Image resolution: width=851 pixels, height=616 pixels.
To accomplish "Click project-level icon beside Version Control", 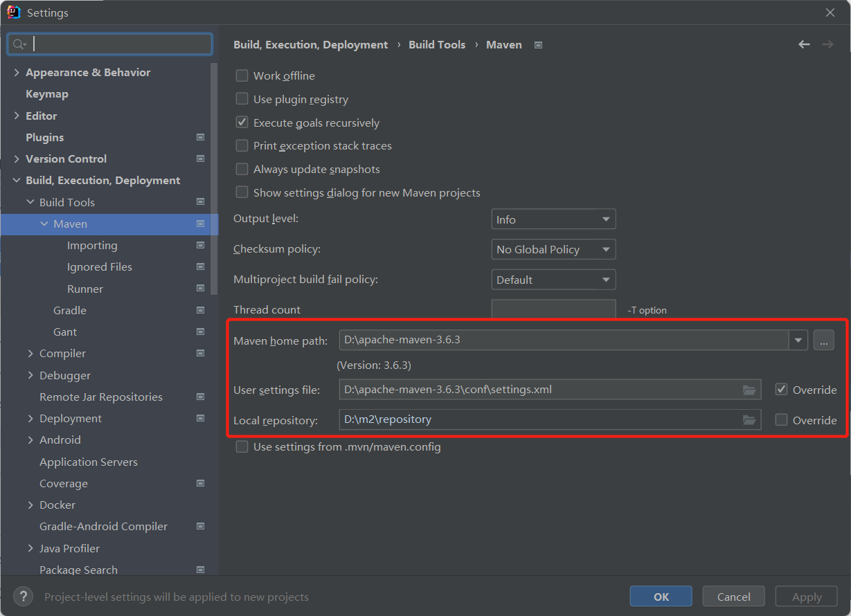I will [200, 158].
